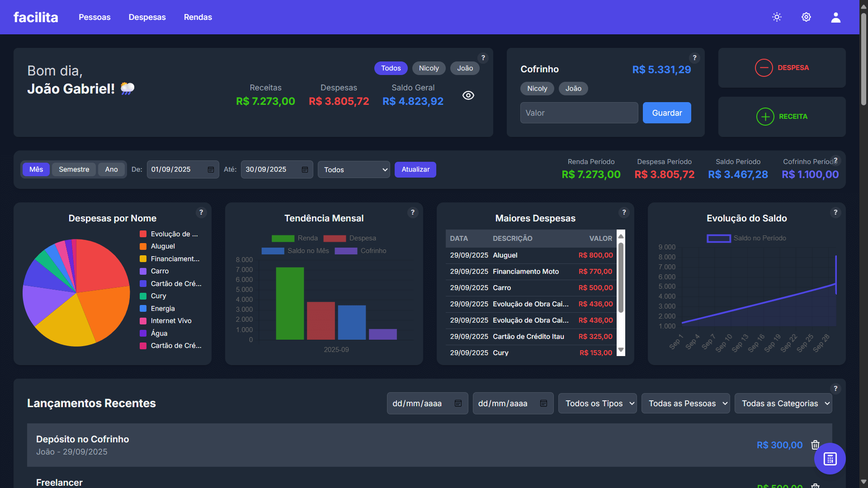The image size is (868, 488).
Task: Click the user profile icon
Action: tap(835, 17)
